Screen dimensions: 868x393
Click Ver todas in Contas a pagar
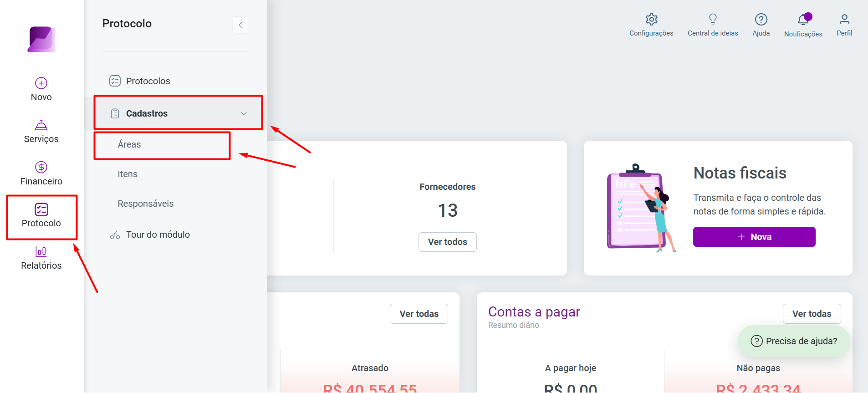click(812, 314)
